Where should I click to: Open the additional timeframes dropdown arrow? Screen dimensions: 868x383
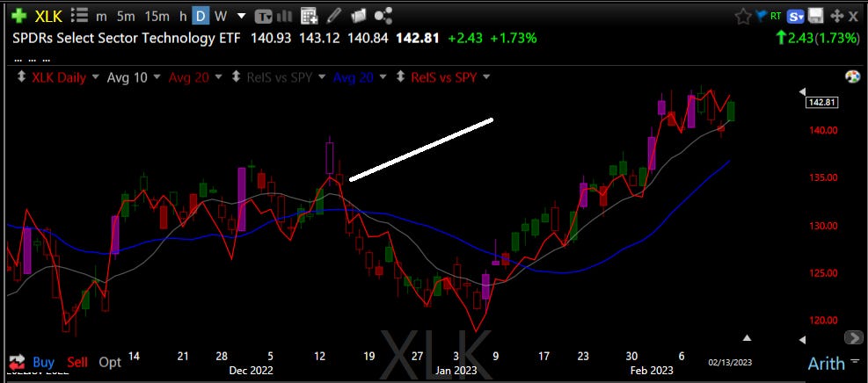coord(241,17)
